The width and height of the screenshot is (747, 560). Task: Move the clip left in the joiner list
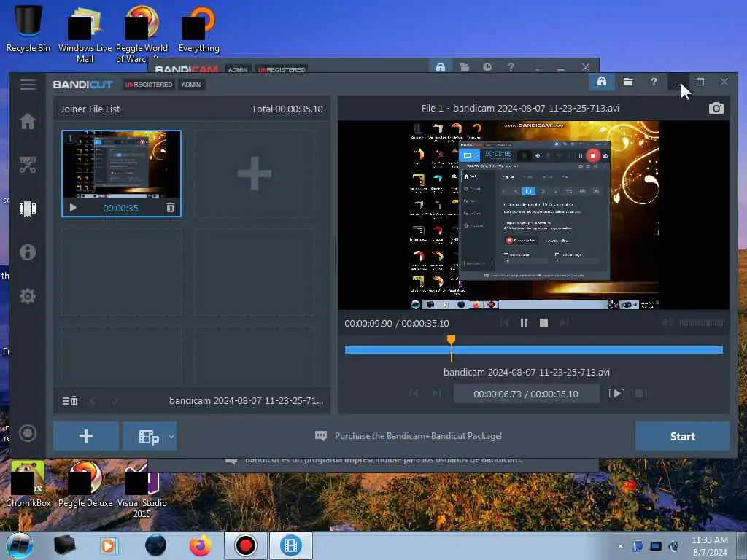click(93, 401)
